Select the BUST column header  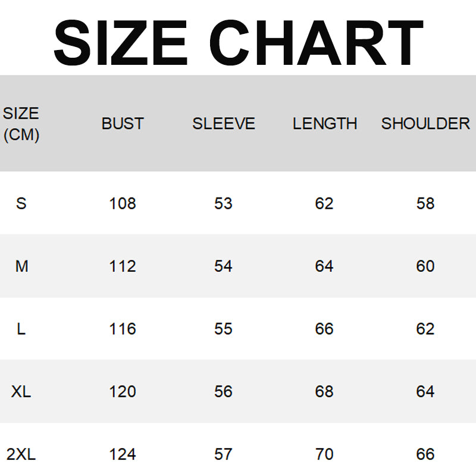point(123,124)
